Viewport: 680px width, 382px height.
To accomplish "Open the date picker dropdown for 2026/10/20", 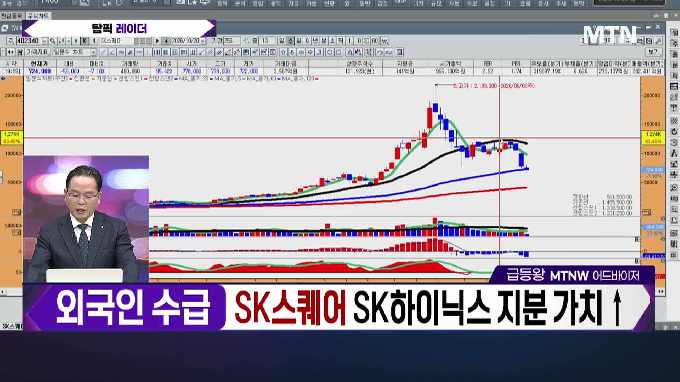I will tap(203, 41).
